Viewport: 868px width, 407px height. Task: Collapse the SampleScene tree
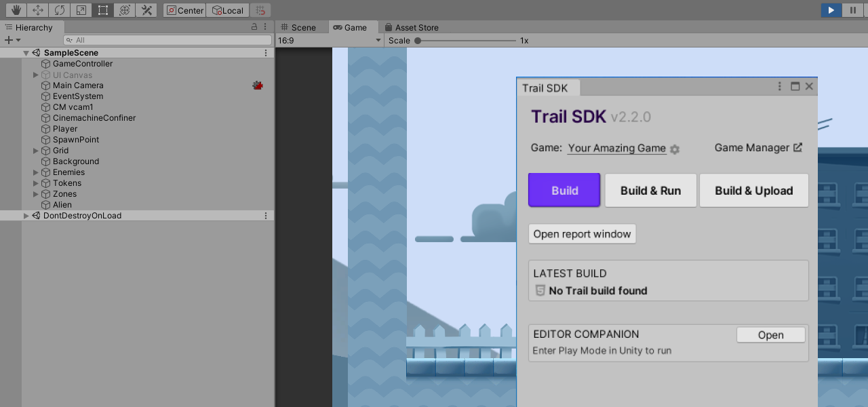[26, 53]
